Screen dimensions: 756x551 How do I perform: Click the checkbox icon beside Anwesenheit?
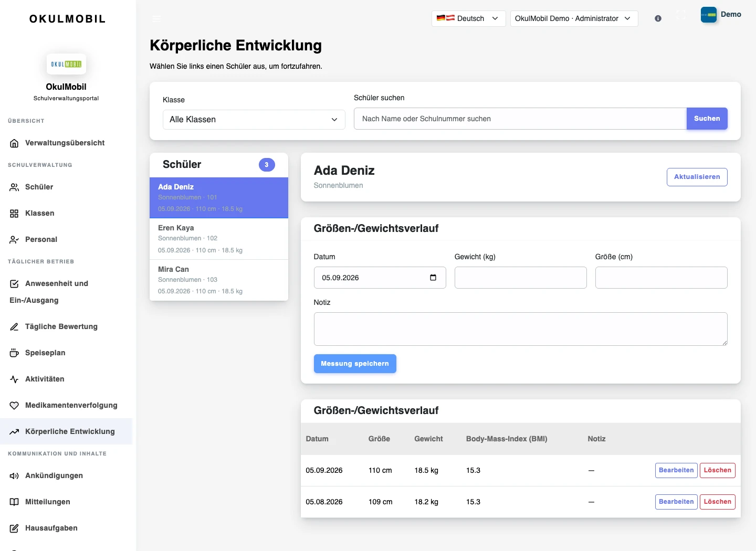tap(14, 284)
